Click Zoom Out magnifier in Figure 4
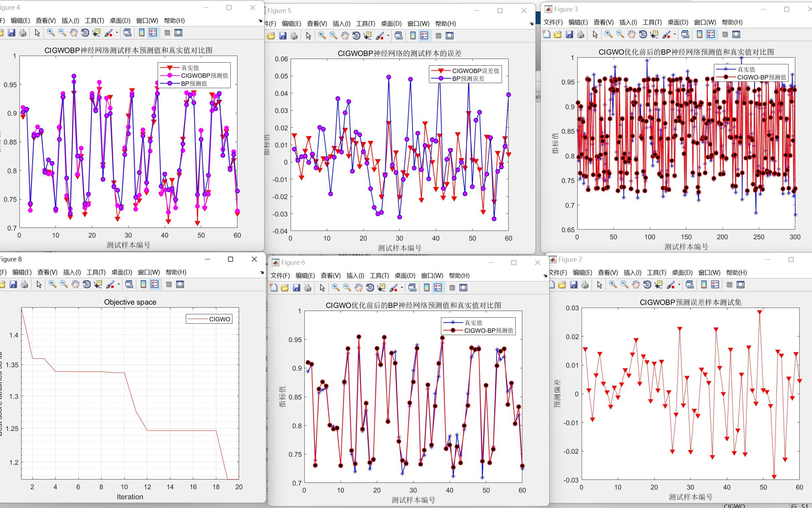 pyautogui.click(x=62, y=33)
